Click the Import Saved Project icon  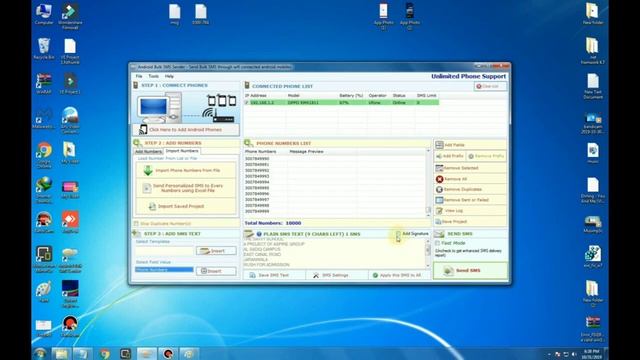[152, 207]
